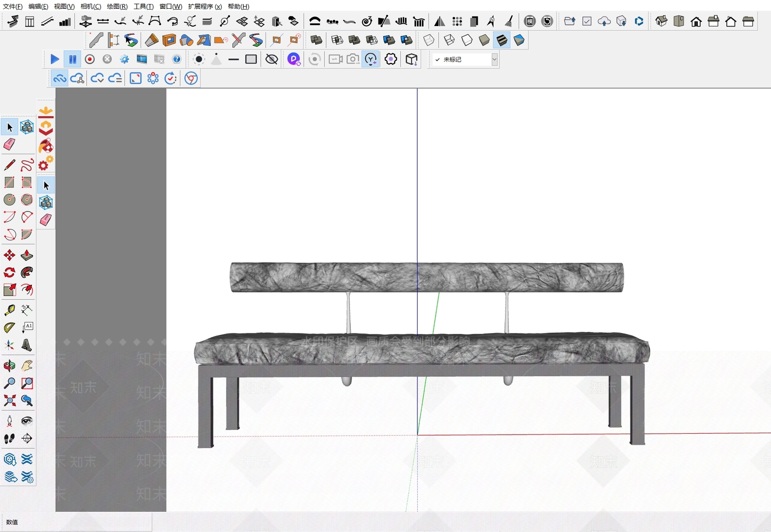
Task: Click the sofa backrest cushion in viewport
Action: click(x=426, y=277)
